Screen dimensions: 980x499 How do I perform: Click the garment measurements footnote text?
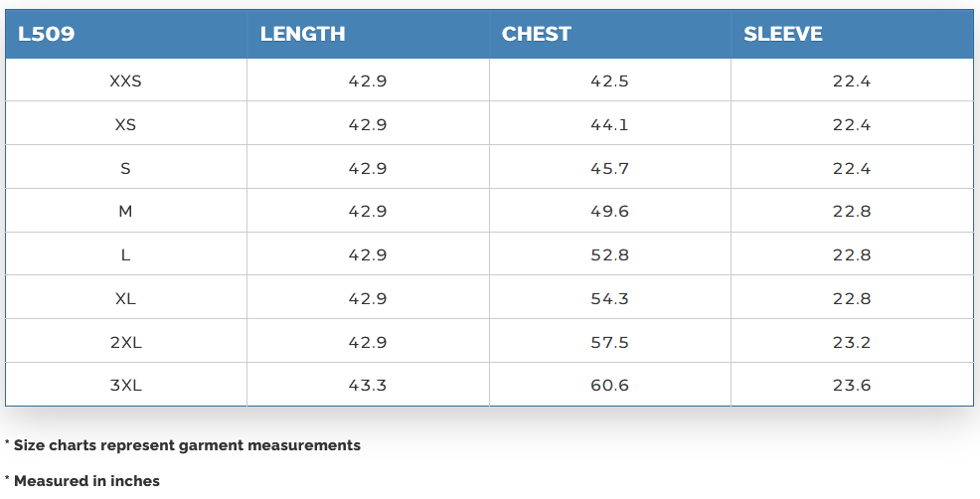pos(186,445)
